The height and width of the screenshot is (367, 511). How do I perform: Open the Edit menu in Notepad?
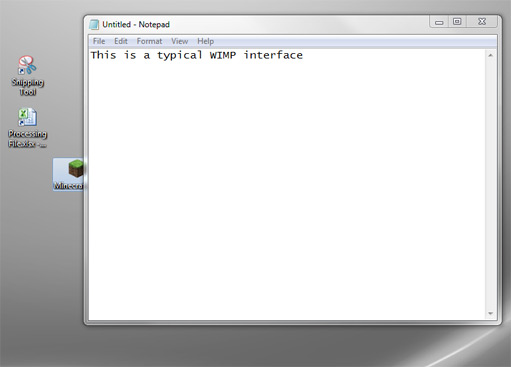[x=121, y=41]
